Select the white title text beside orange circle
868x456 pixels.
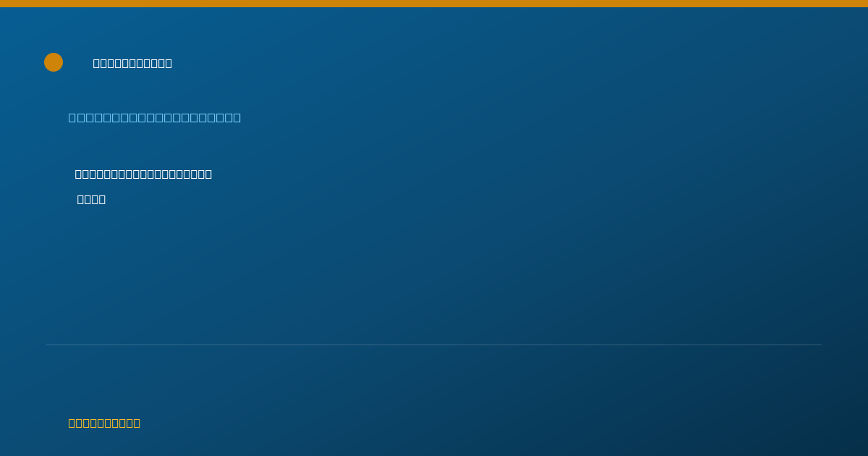pyautogui.click(x=132, y=63)
